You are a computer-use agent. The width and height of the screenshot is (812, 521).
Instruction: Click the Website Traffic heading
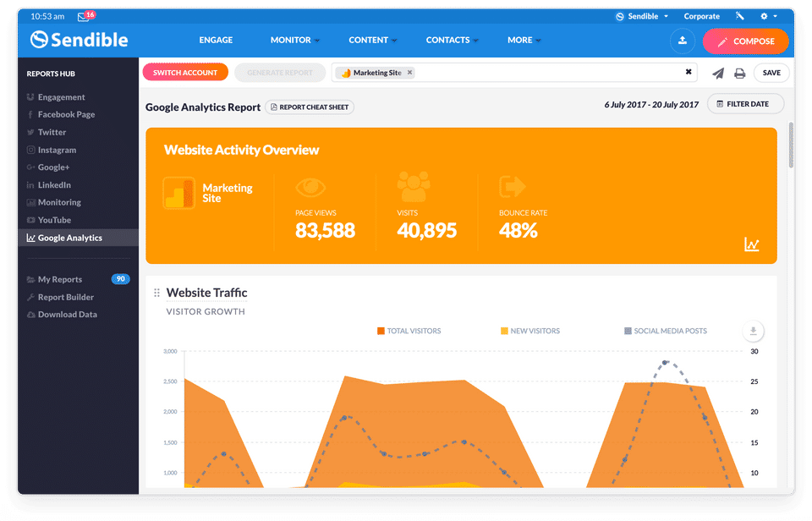coord(206,293)
